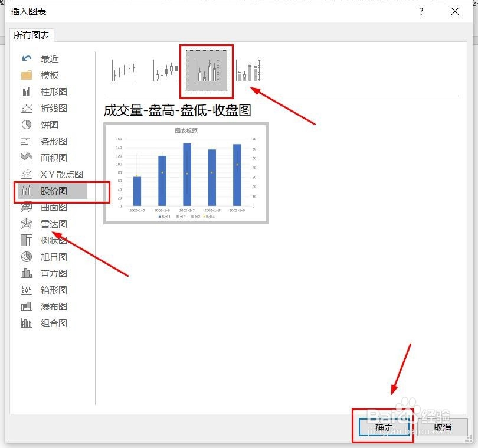The image size is (478, 448).
Task: Click the stock chart preview thumbnail
Action: click(186, 173)
